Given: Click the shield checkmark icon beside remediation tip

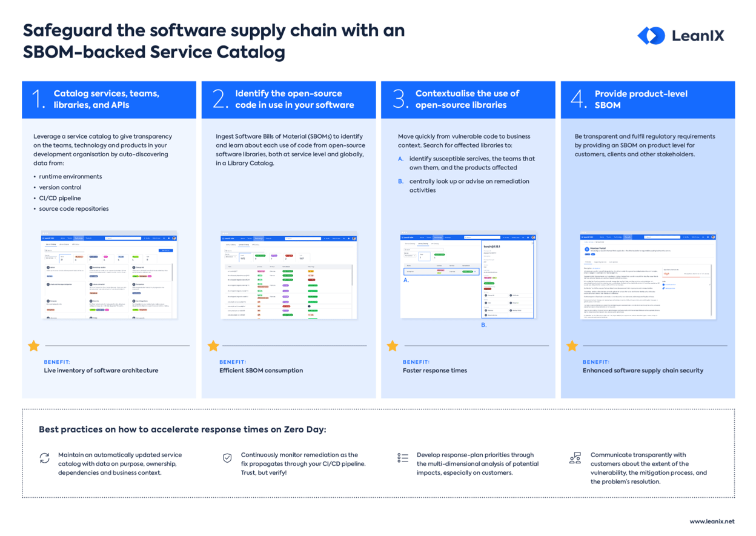Looking at the screenshot, I should [x=227, y=458].
